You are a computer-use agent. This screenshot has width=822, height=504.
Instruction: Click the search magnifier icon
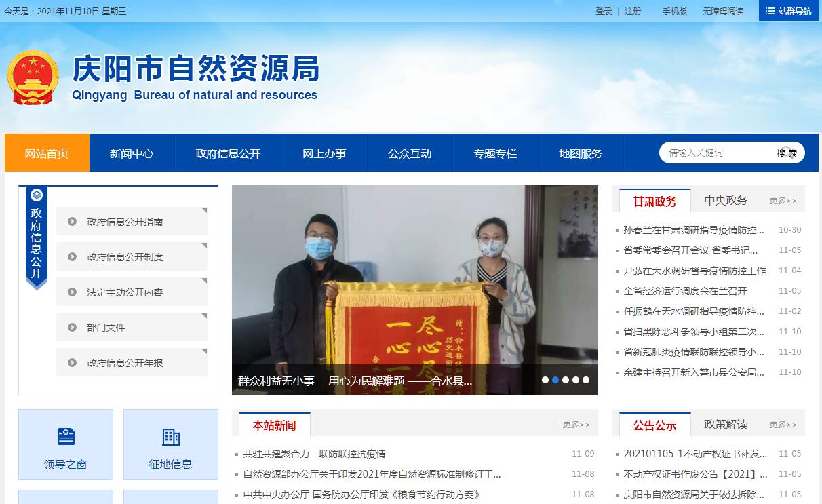click(x=787, y=152)
